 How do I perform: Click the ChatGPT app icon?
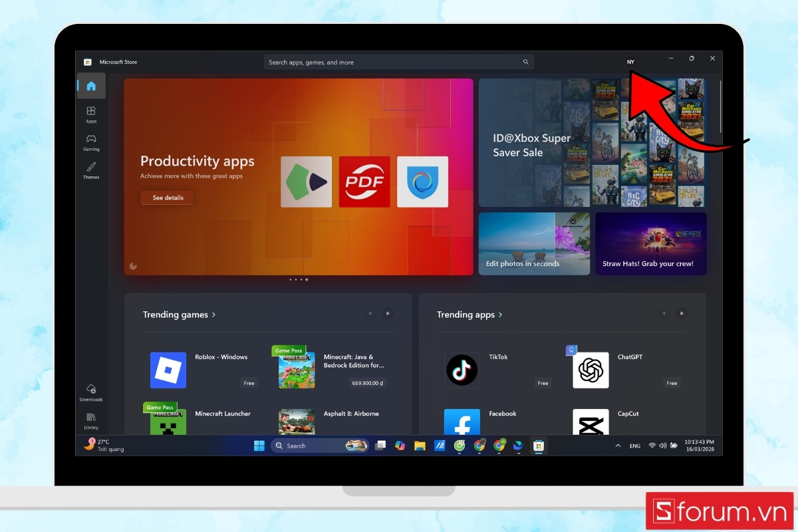click(x=591, y=370)
